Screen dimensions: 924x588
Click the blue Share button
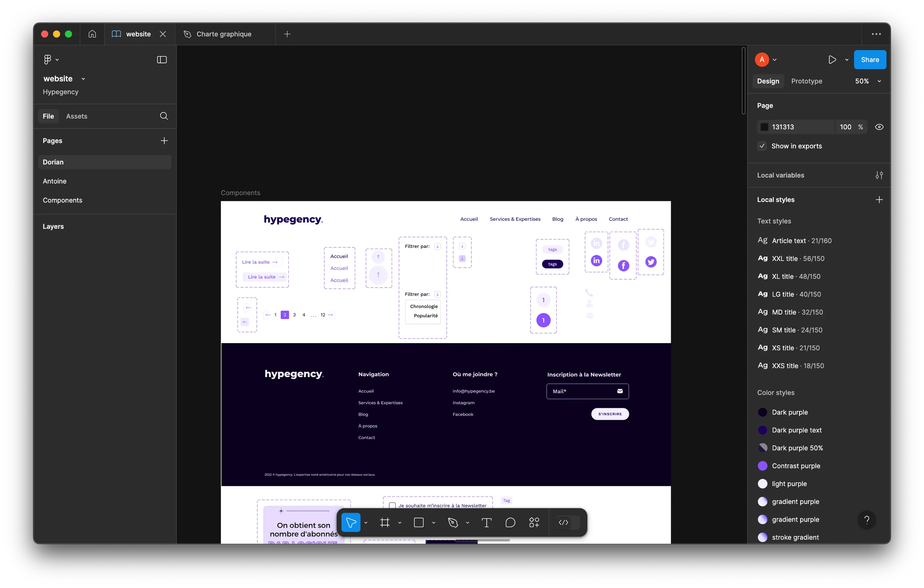[x=869, y=59]
